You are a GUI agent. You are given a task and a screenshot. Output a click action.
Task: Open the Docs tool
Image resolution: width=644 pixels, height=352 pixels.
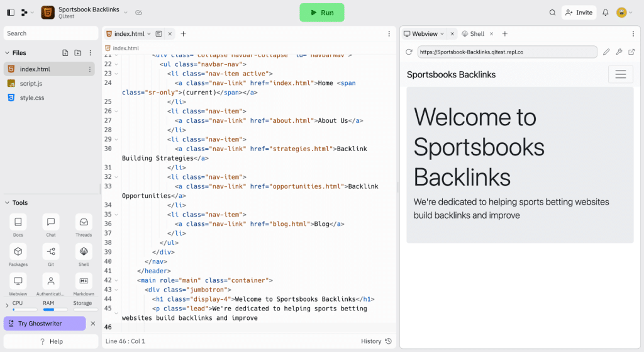point(18,222)
